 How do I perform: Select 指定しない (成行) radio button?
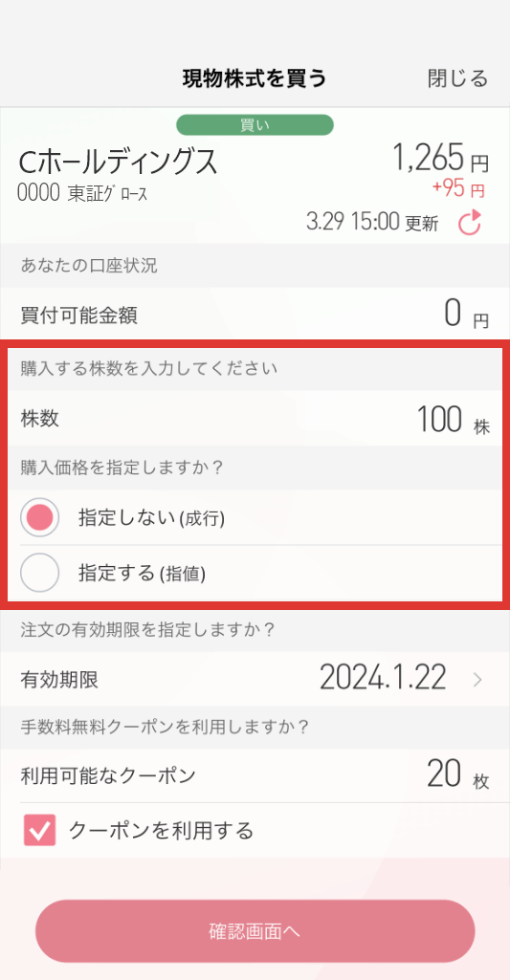click(x=40, y=517)
